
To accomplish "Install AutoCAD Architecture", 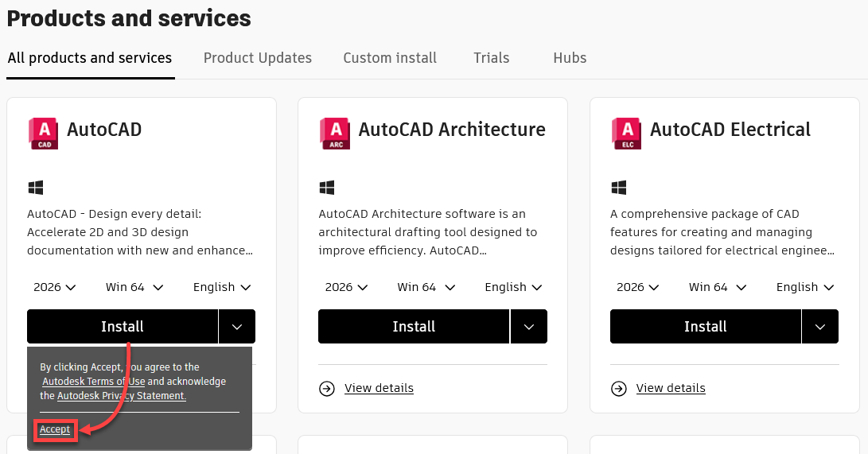I will coord(414,327).
